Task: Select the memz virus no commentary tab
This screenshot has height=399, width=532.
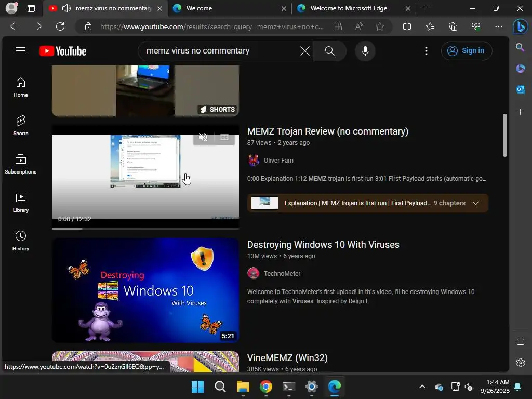Action: coord(105,8)
